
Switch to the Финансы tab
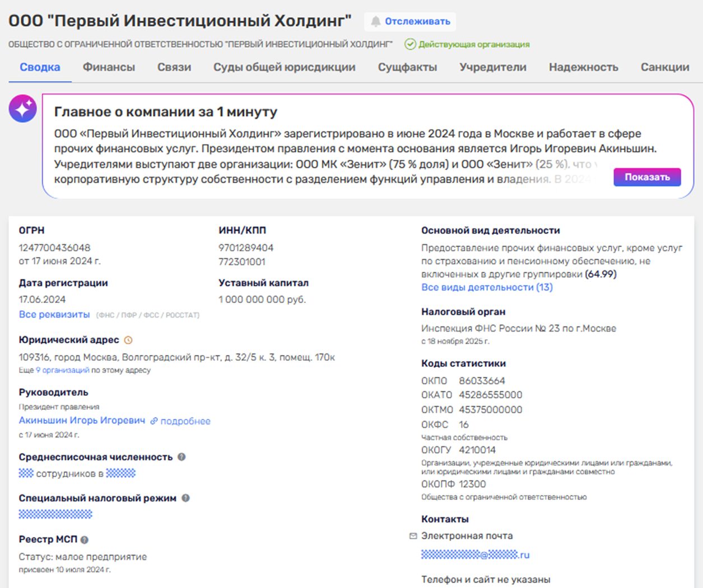pos(108,67)
